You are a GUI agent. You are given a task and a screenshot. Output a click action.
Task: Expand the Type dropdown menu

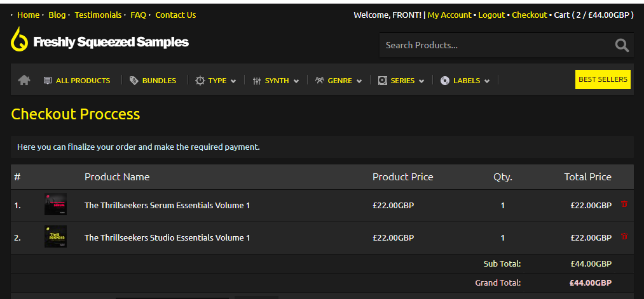216,81
